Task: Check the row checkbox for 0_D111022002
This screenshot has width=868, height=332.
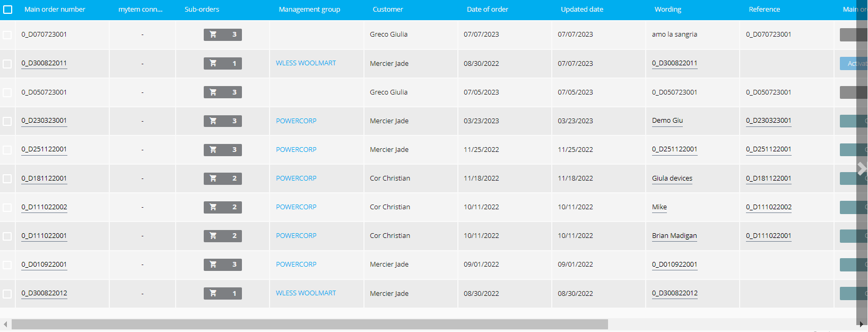Action: 7,207
